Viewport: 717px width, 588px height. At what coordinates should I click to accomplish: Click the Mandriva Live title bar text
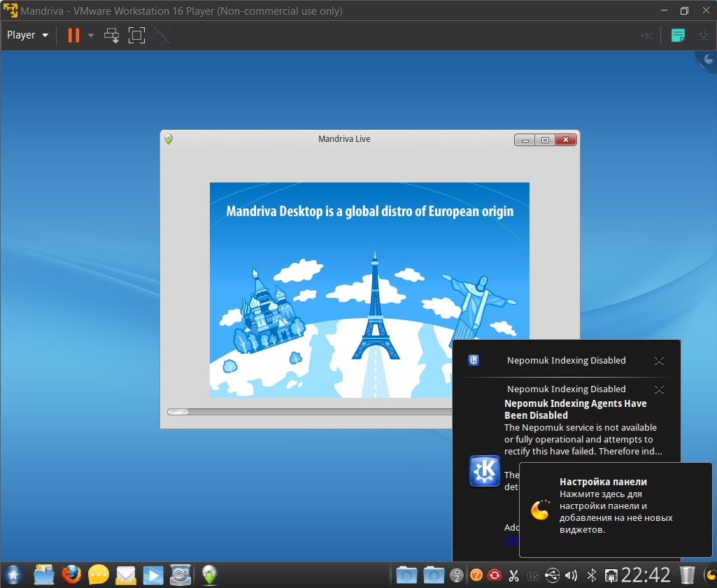(x=344, y=139)
